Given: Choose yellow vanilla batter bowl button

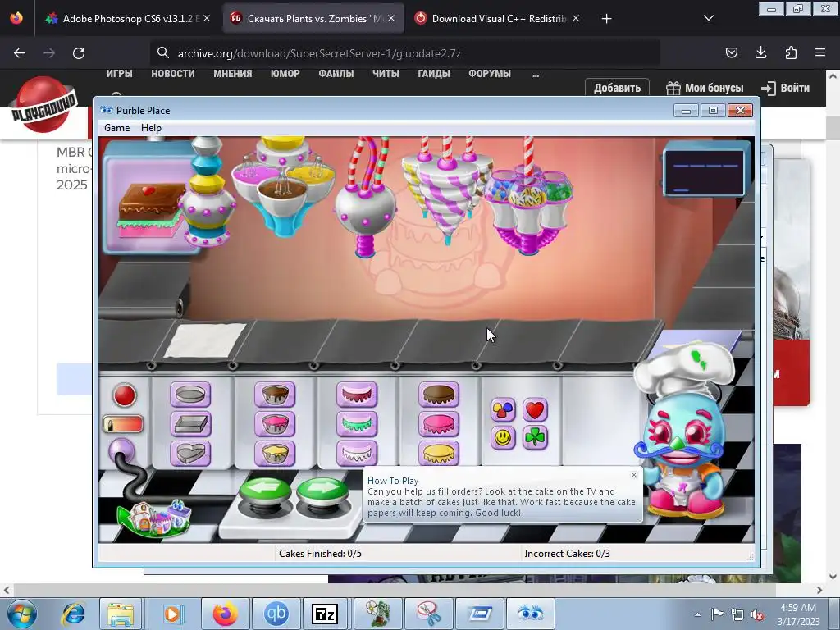Looking at the screenshot, I should coord(275,453).
